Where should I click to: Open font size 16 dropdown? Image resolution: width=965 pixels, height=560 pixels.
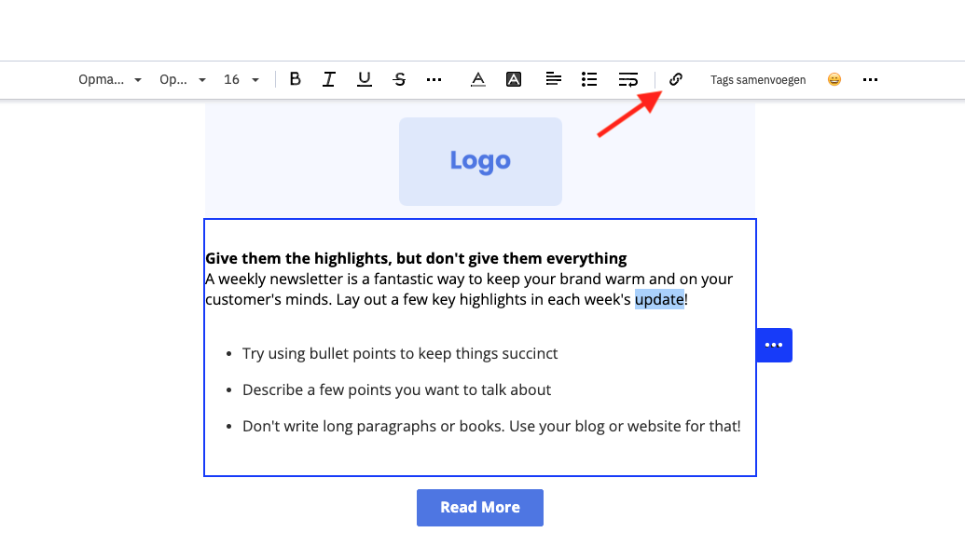241,79
